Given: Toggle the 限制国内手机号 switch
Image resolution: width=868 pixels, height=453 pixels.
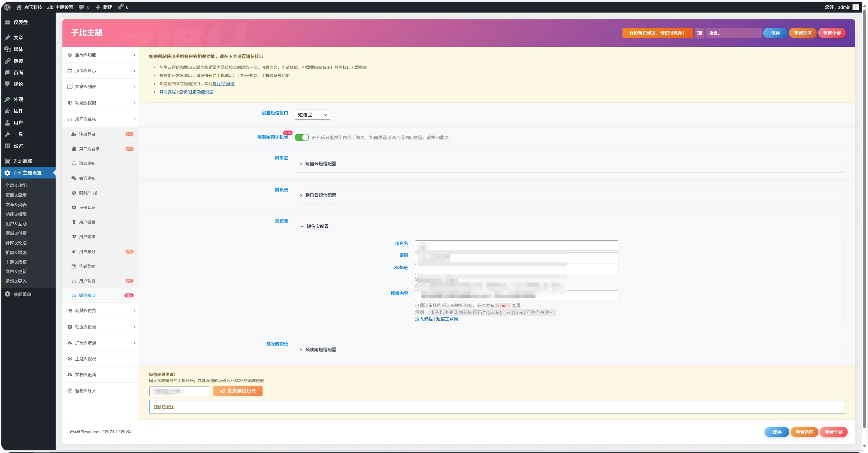Looking at the screenshot, I should point(302,137).
